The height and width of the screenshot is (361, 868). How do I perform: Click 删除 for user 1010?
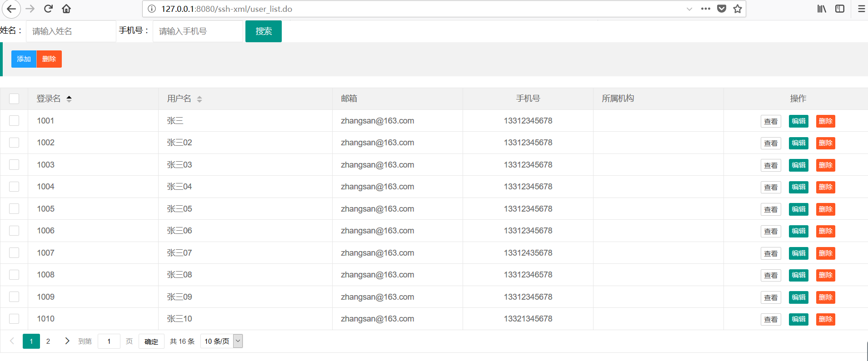[x=826, y=319]
